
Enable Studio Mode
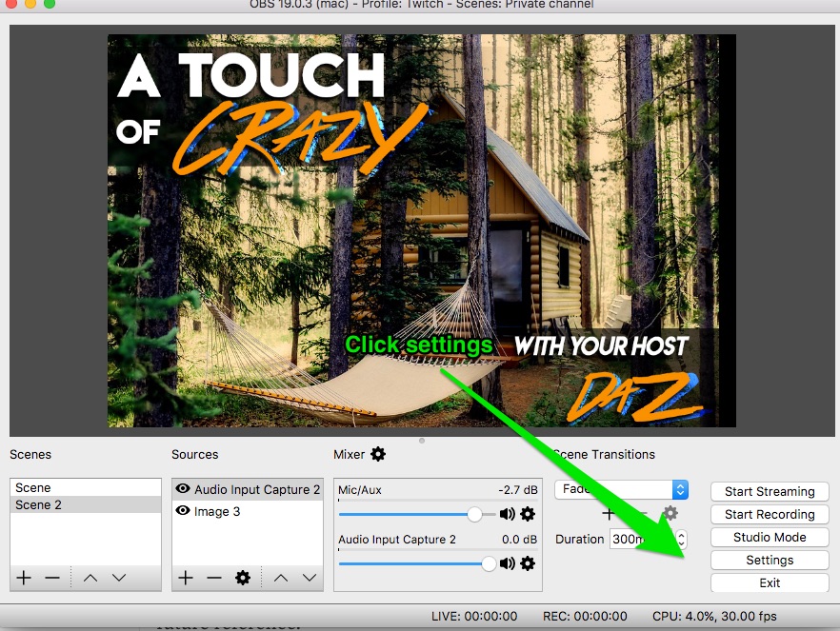pyautogui.click(x=770, y=538)
